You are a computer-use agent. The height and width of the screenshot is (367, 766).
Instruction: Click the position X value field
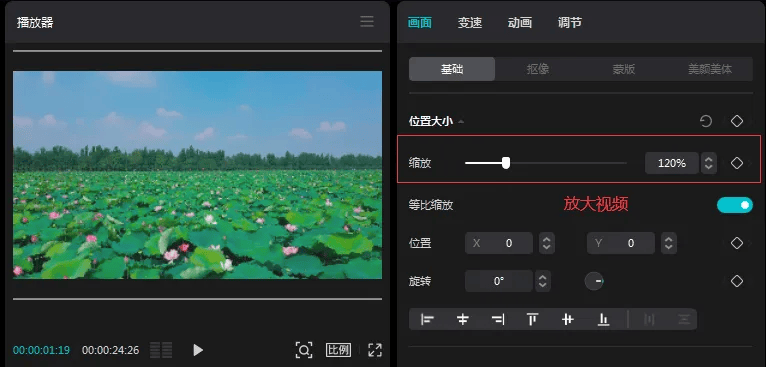499,243
